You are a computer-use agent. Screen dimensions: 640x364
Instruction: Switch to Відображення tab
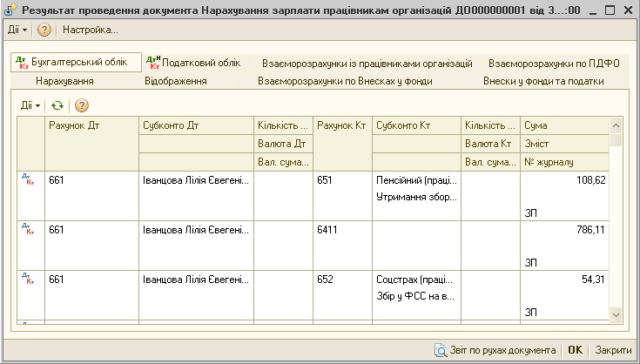176,81
